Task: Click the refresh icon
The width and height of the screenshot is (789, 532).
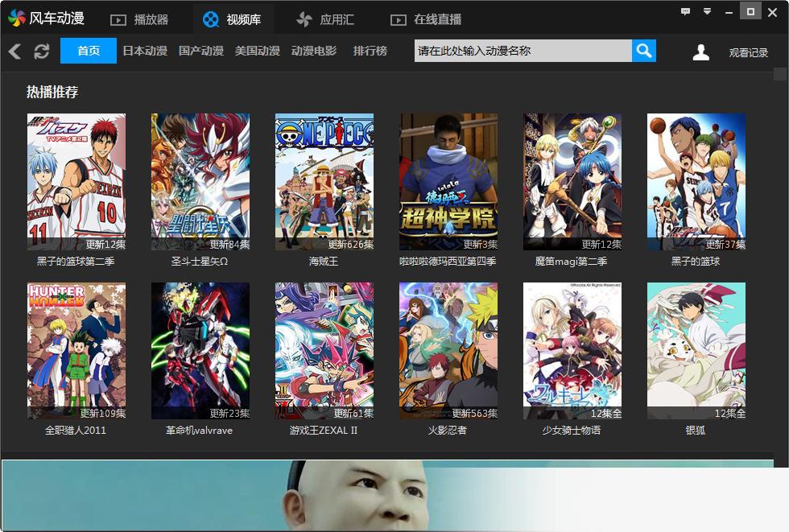Action: 41,52
